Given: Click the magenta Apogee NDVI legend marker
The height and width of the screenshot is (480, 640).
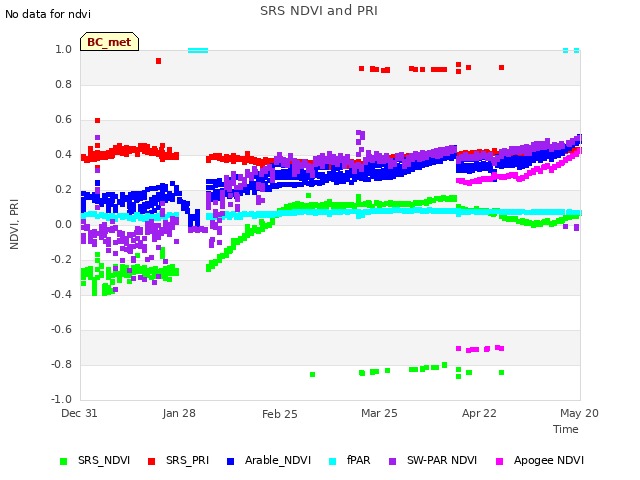Looking at the screenshot, I should (499, 461).
